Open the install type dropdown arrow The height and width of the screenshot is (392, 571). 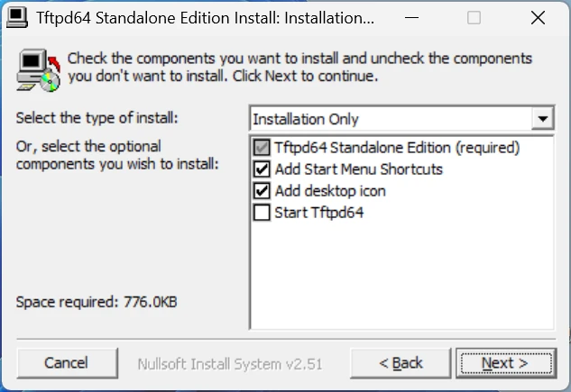(x=543, y=118)
